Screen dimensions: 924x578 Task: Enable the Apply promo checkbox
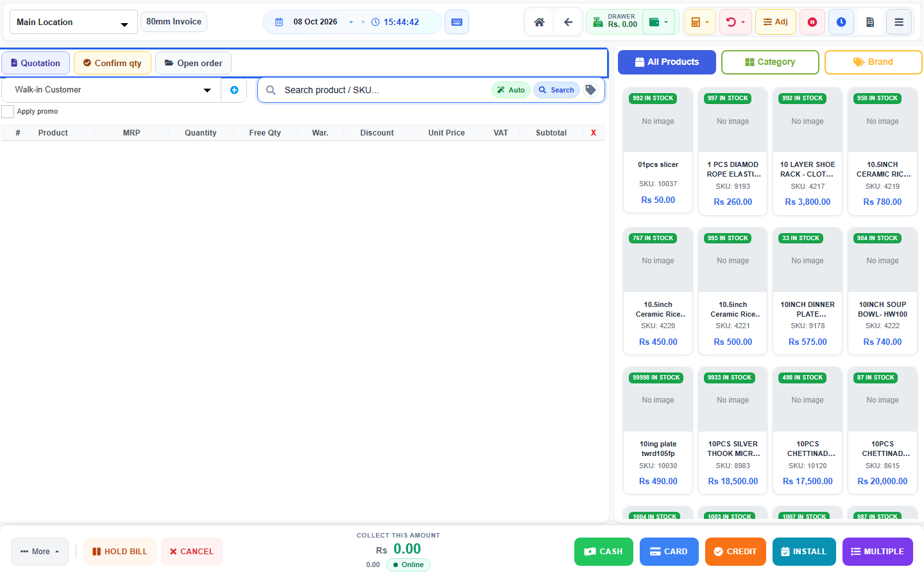tap(8, 112)
